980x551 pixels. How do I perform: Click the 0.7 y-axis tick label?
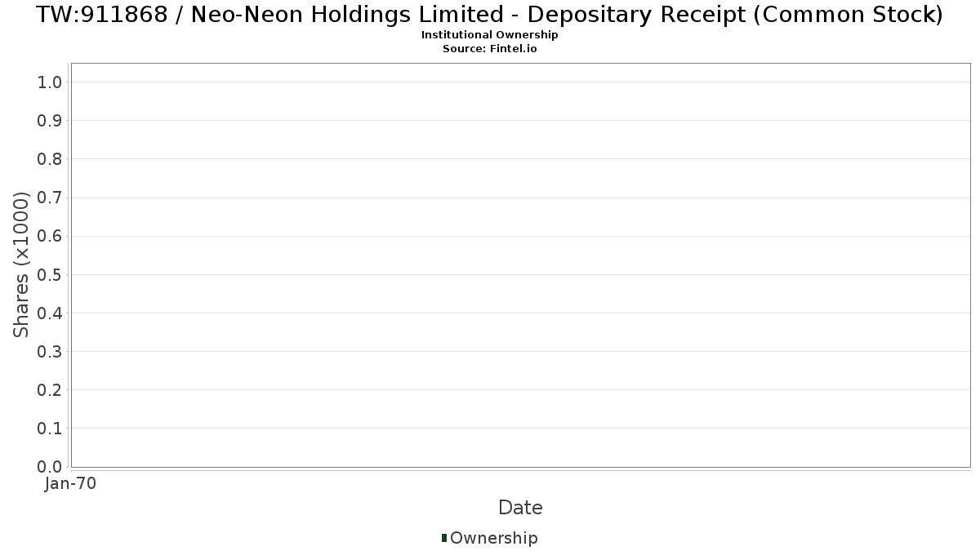(50, 198)
